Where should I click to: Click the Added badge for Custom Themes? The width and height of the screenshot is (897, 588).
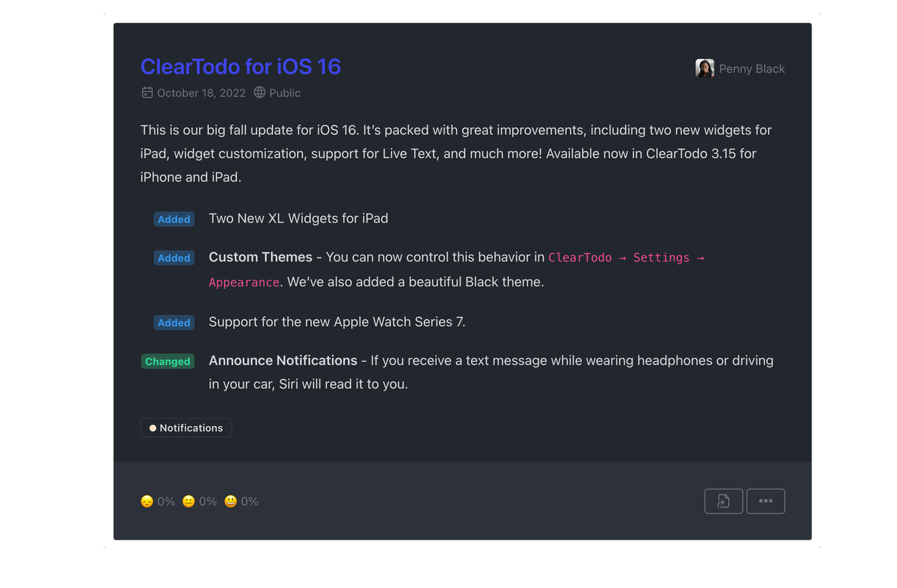click(174, 258)
